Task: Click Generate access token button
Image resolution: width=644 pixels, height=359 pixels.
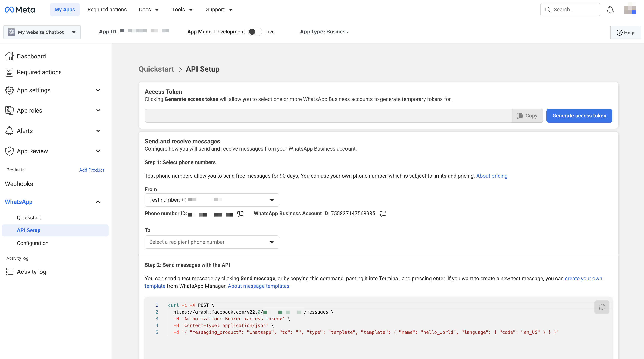Action: [579, 116]
